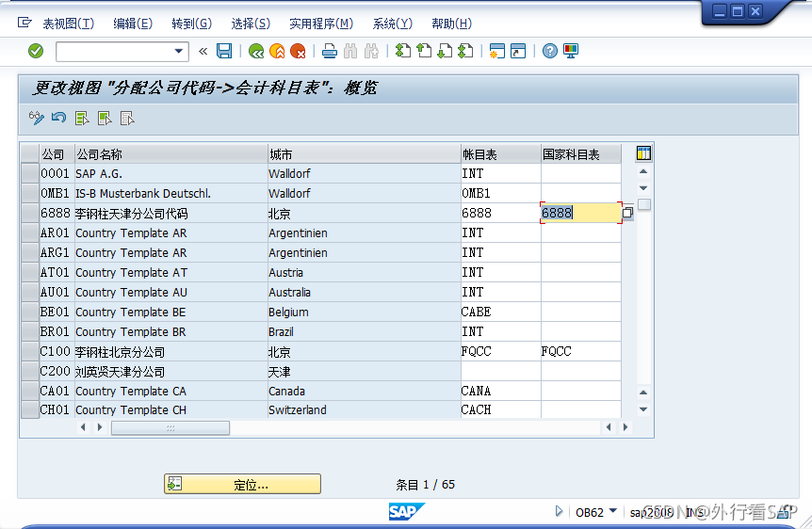Click the 城市 column header
Image resolution: width=812 pixels, height=529 pixels.
point(364,154)
